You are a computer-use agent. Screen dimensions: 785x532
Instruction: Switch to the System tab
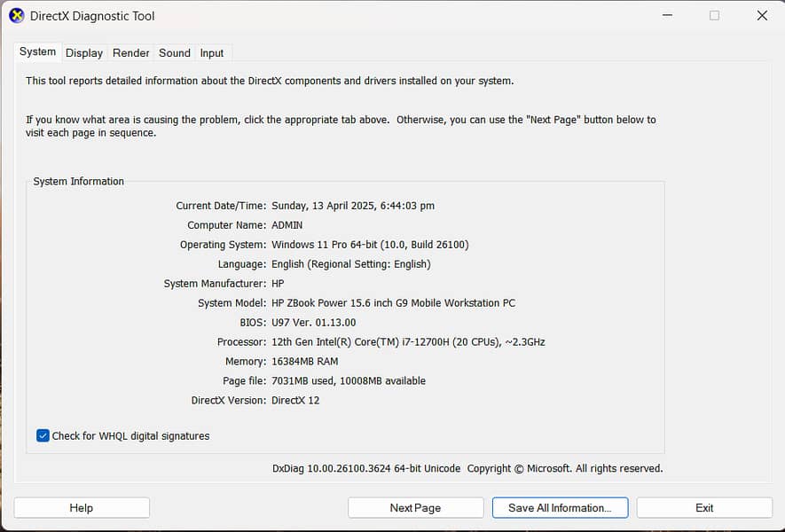click(37, 51)
